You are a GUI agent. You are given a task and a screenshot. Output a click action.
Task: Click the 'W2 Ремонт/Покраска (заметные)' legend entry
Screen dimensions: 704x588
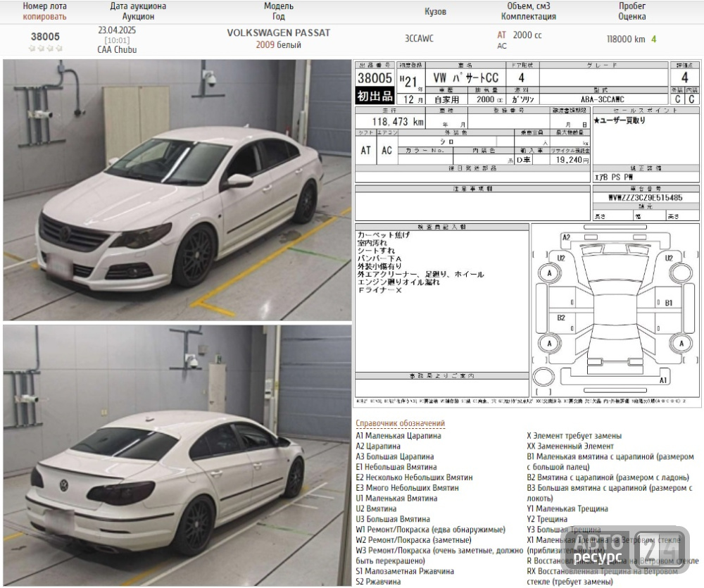pos(413,540)
